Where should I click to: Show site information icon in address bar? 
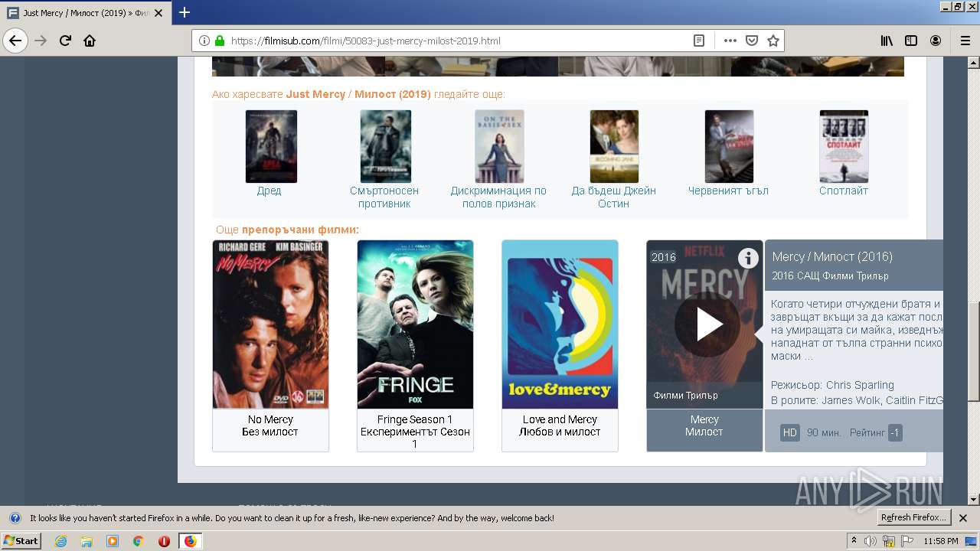point(204,41)
